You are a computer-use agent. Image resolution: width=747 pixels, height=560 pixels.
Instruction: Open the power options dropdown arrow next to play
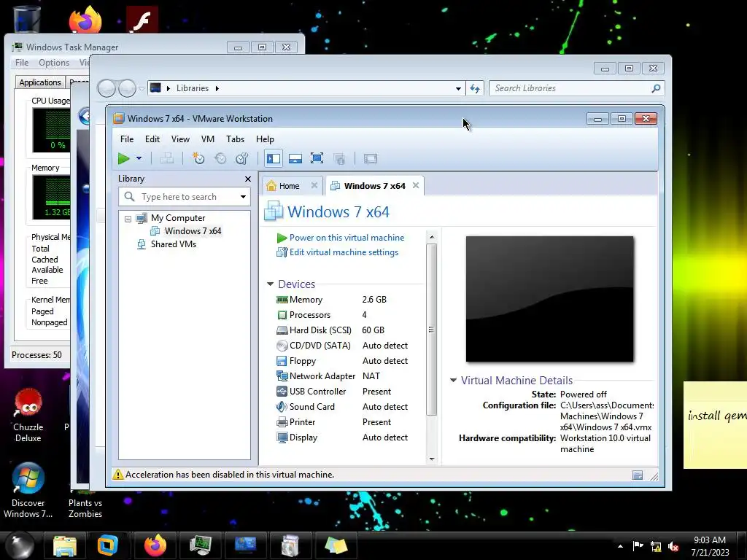(x=139, y=158)
